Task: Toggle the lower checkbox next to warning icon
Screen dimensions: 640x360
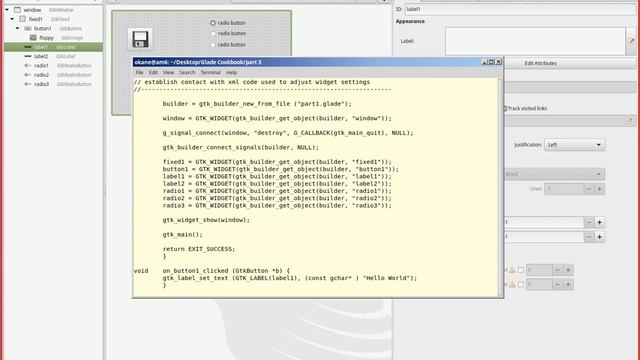Action: [x=520, y=284]
